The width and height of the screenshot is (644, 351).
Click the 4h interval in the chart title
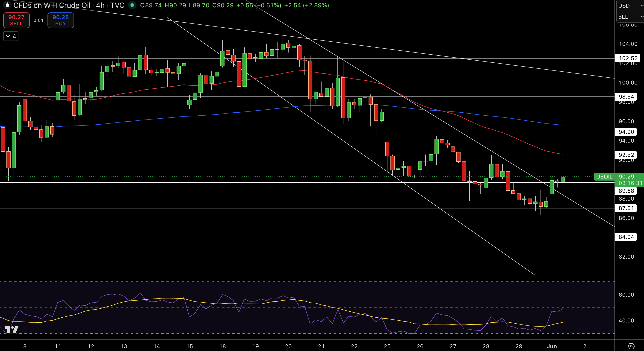coord(100,5)
